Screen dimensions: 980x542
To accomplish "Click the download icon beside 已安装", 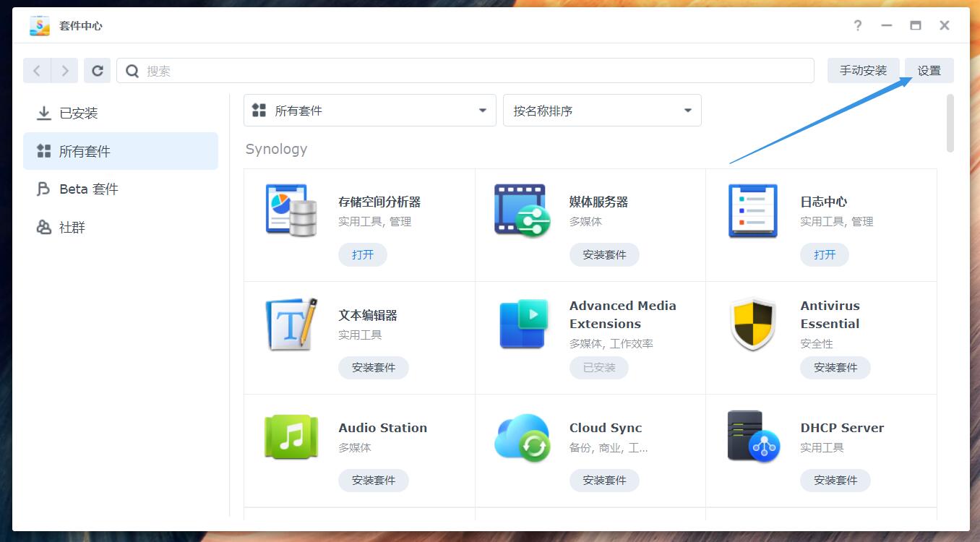I will click(44, 113).
